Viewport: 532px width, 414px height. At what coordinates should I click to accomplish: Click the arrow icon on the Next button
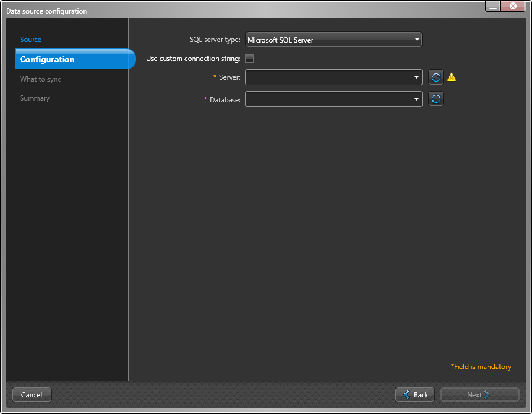(x=488, y=394)
